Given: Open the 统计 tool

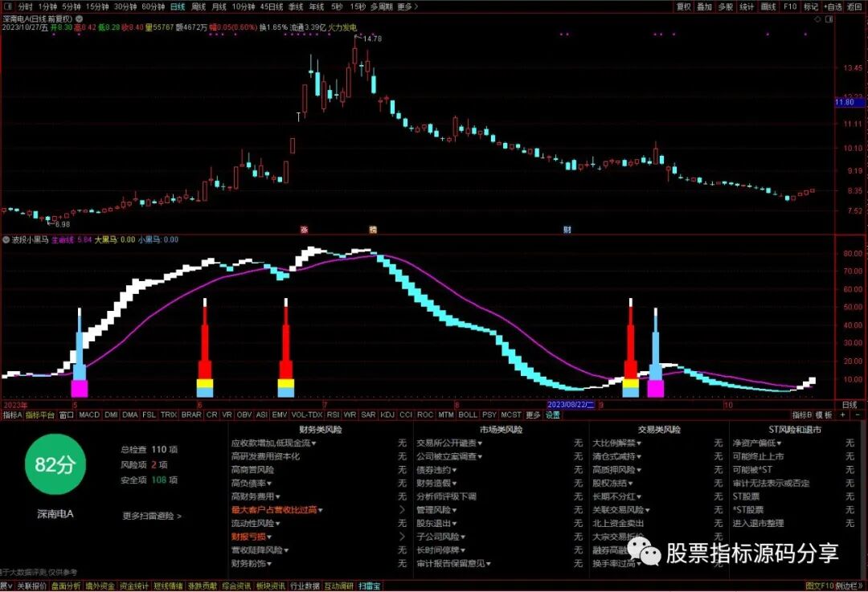Looking at the screenshot, I should pos(747,6).
